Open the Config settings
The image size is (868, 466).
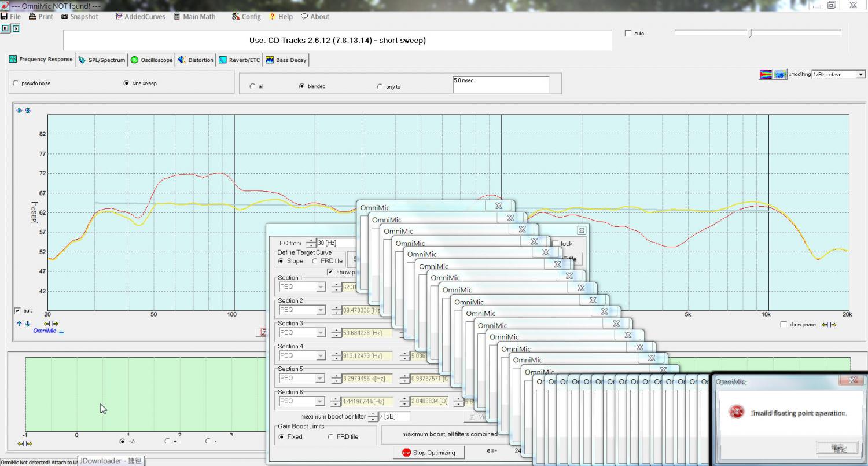247,17
